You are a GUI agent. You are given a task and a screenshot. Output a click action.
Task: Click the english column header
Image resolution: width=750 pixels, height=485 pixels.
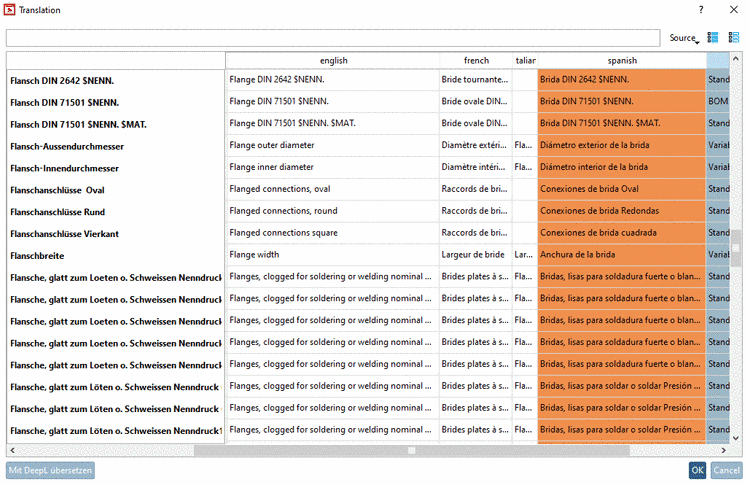coord(333,61)
